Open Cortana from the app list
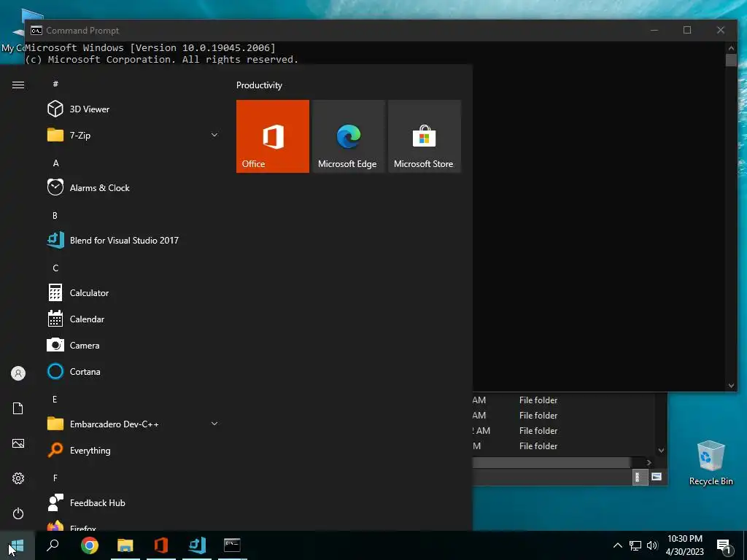 [133, 371]
